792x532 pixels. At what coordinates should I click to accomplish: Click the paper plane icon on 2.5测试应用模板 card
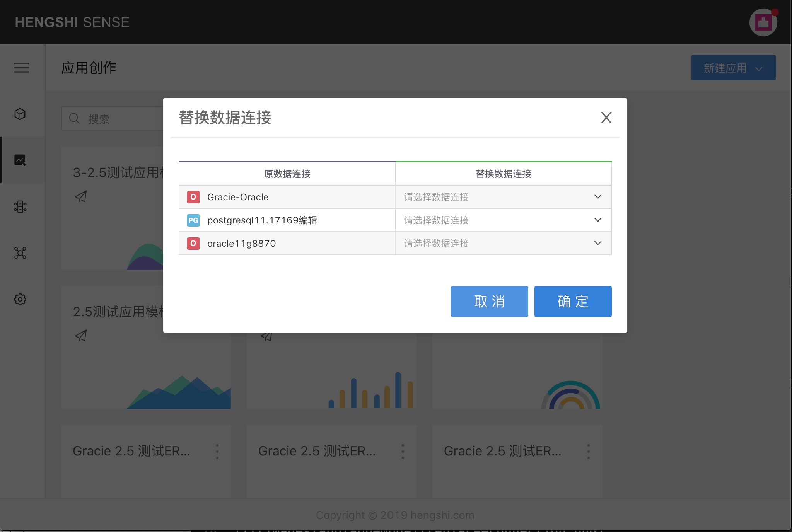81,335
